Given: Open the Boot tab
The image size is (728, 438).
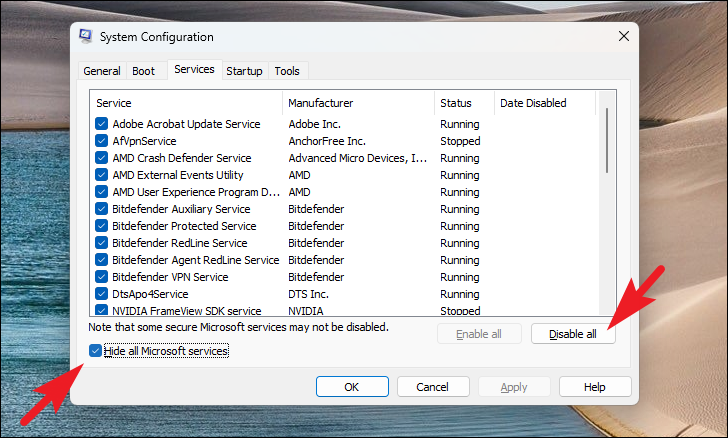Looking at the screenshot, I should (x=143, y=71).
